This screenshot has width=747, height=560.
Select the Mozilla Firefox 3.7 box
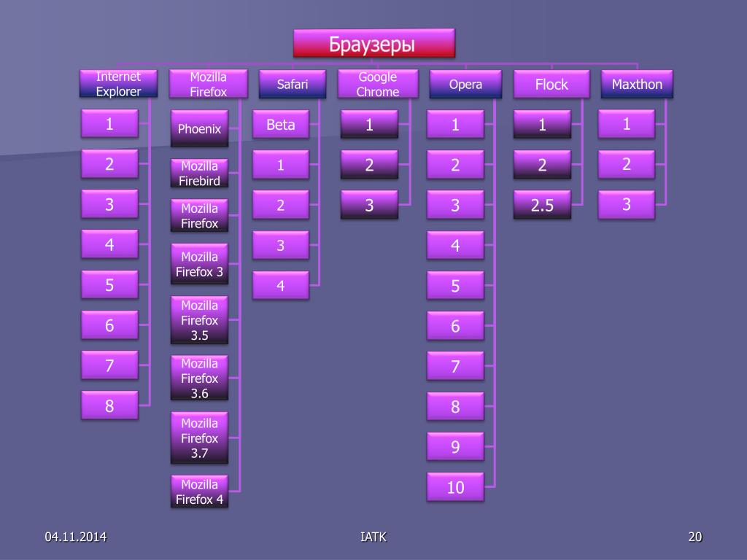(x=199, y=438)
